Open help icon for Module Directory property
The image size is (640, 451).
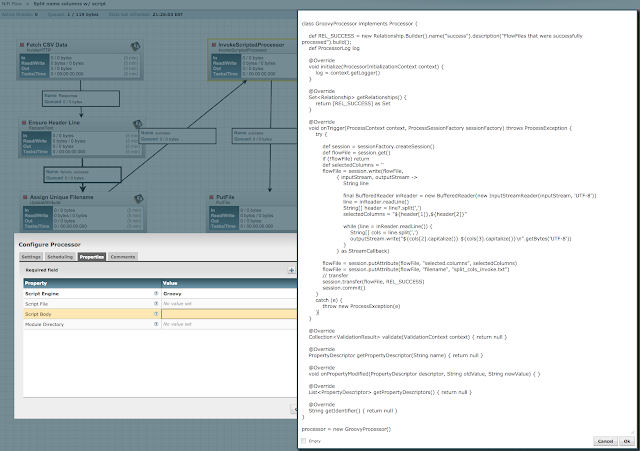pos(156,324)
